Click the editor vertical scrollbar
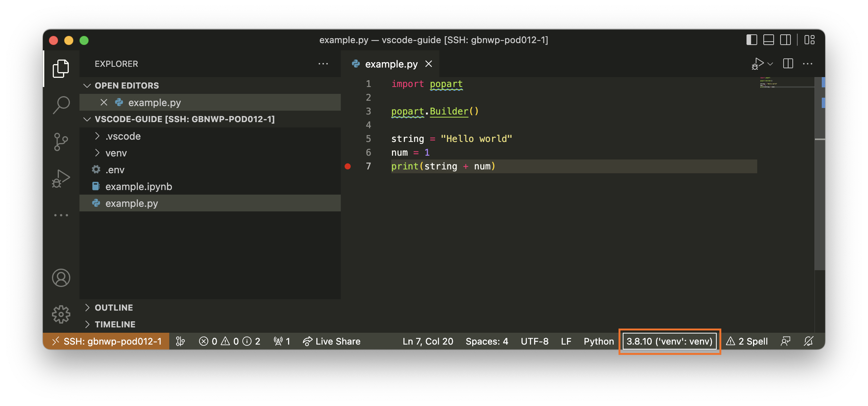Image resolution: width=868 pixels, height=406 pixels. tap(819, 191)
